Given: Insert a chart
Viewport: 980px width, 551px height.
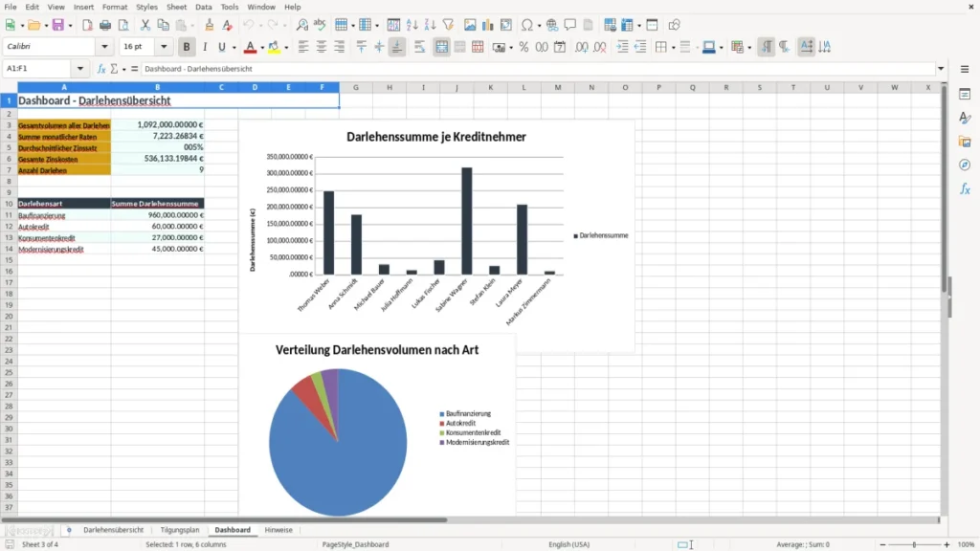Looking at the screenshot, I should (488, 25).
